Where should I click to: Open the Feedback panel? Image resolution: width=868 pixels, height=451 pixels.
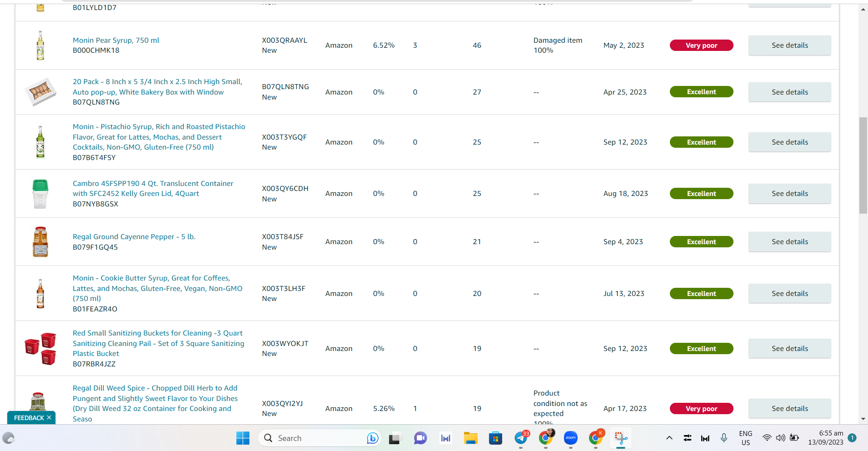click(x=29, y=417)
